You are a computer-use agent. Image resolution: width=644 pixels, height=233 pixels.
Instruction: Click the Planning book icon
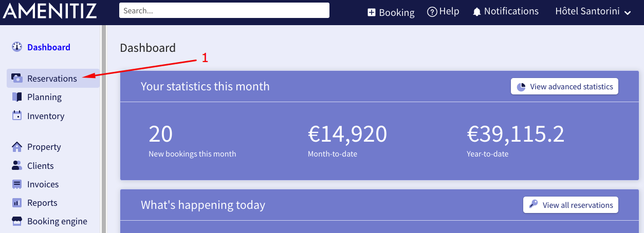pos(17,97)
